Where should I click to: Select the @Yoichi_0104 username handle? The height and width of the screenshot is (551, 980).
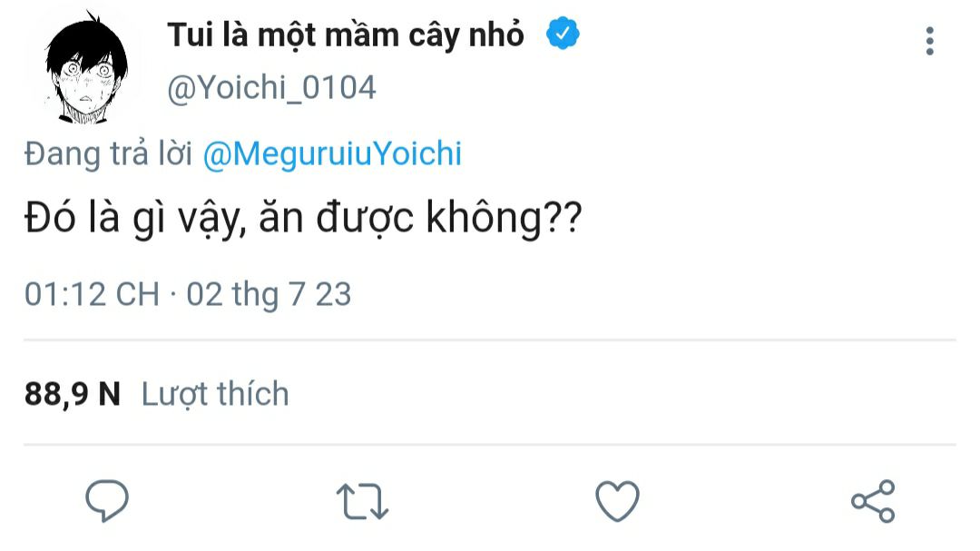click(271, 88)
